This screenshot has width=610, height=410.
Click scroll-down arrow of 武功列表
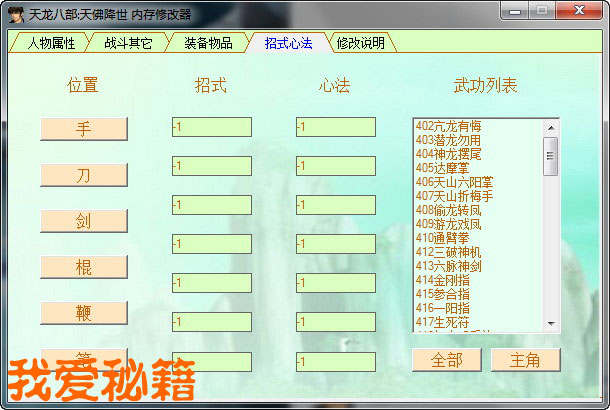[x=550, y=325]
